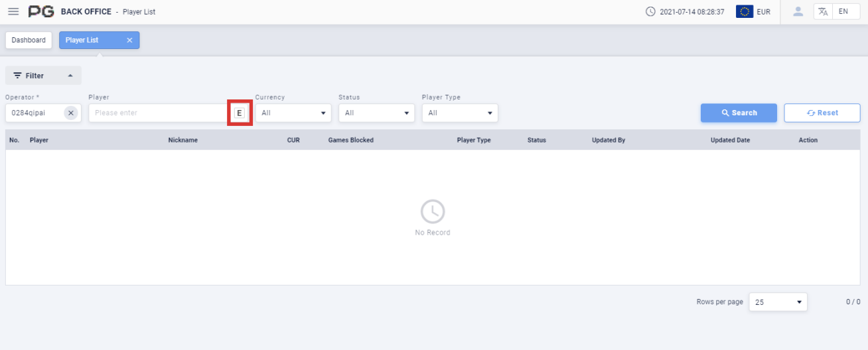The width and height of the screenshot is (868, 350).
Task: Close the Player List tab
Action: [x=129, y=40]
